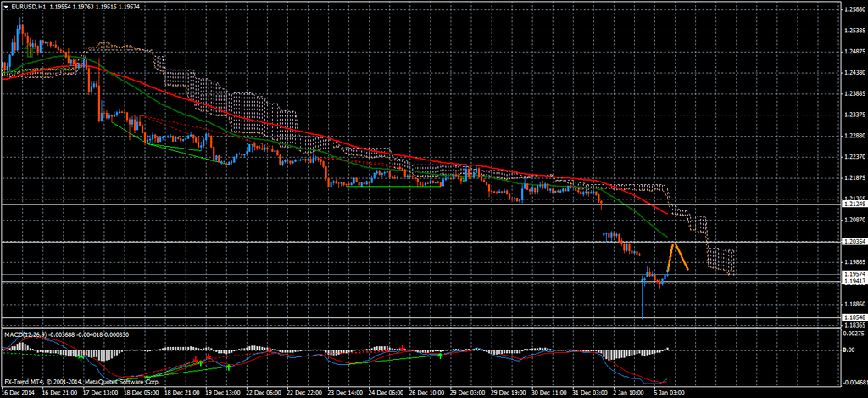This screenshot has height=398, width=868.
Task: Click the 1.22880 price scale label
Action: 854,136
